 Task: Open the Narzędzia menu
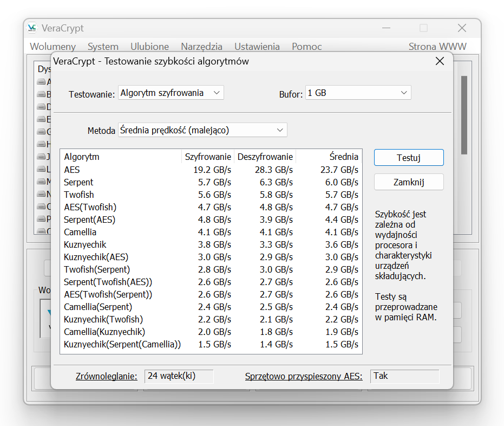coord(201,47)
